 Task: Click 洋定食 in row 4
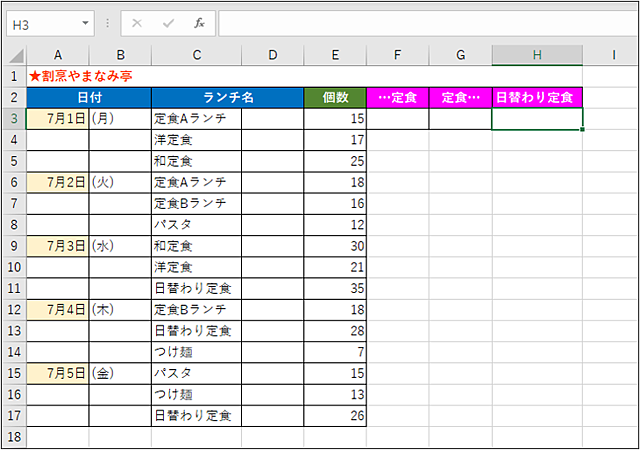click(196, 140)
